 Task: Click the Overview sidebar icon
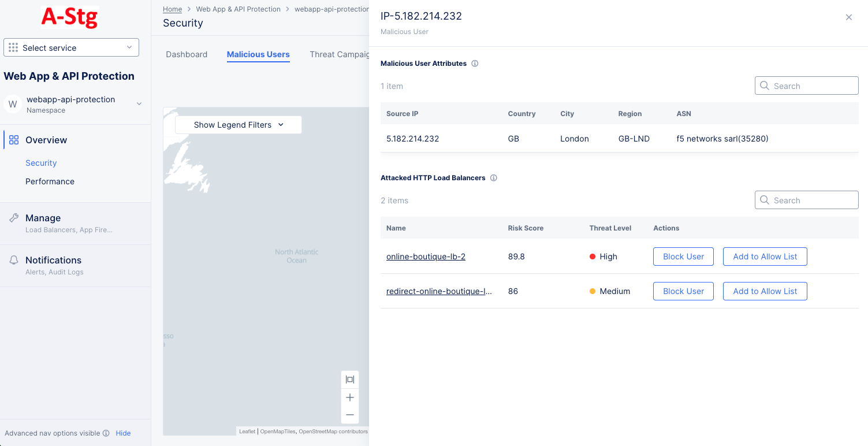pos(13,140)
